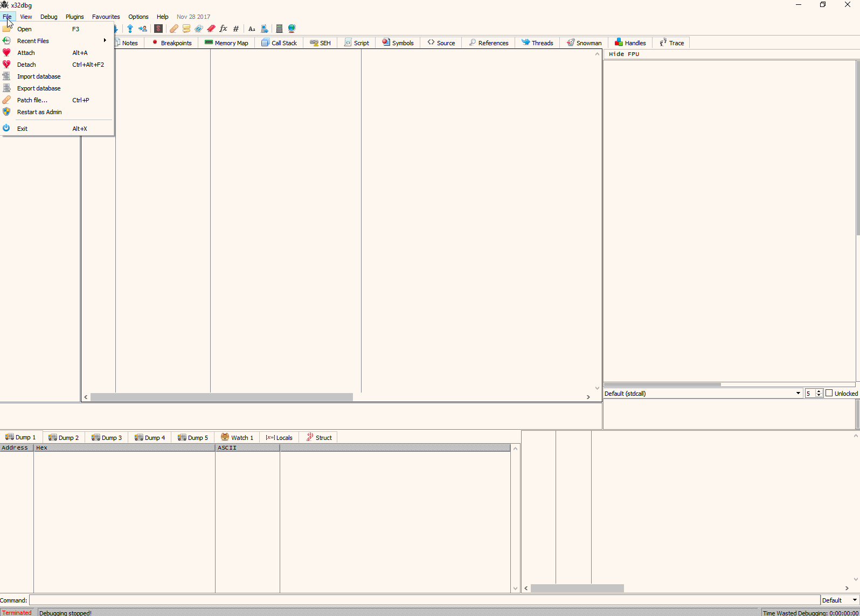860x616 pixels.
Task: Toggle the Unlocked checkbox
Action: click(x=829, y=393)
